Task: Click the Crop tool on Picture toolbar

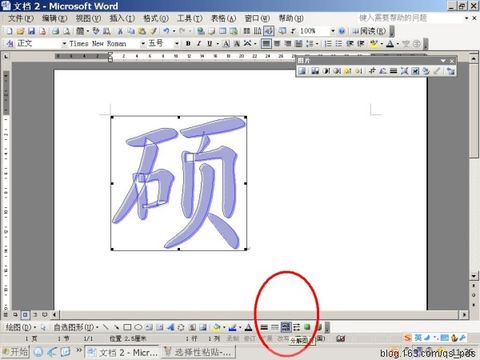Action: coord(372,71)
